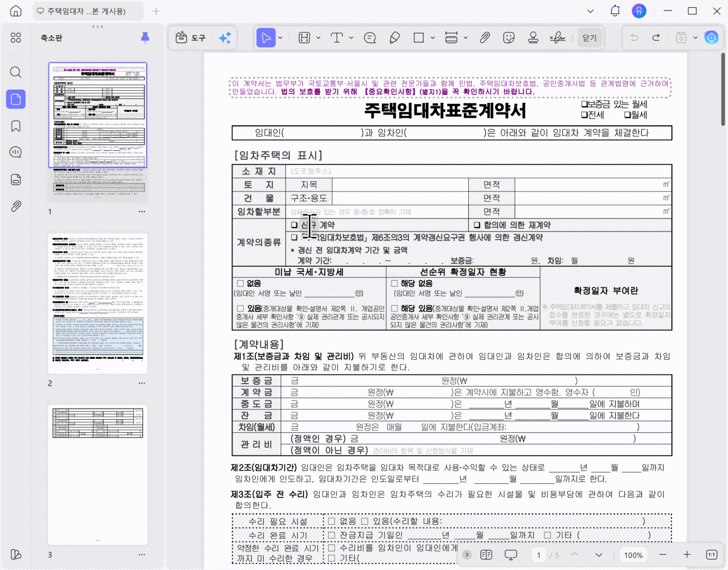This screenshot has width=728, height=570.
Task: Undo the last action
Action: coord(634,38)
